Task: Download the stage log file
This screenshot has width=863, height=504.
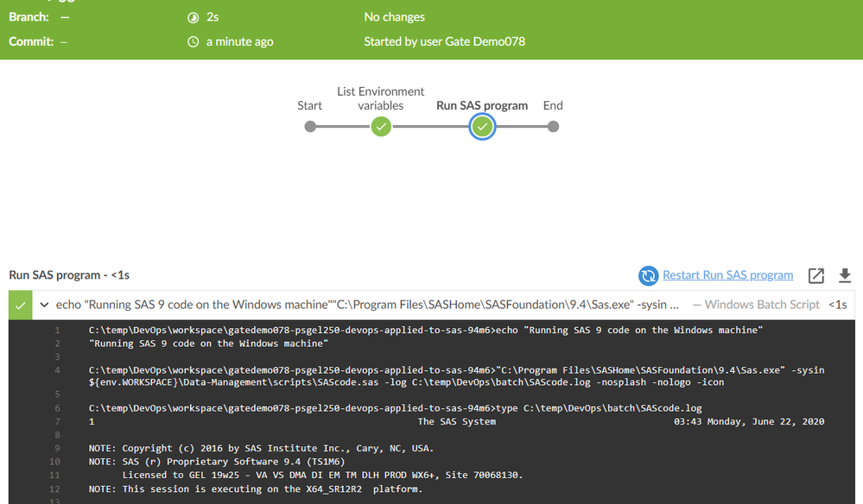Action: click(x=845, y=275)
